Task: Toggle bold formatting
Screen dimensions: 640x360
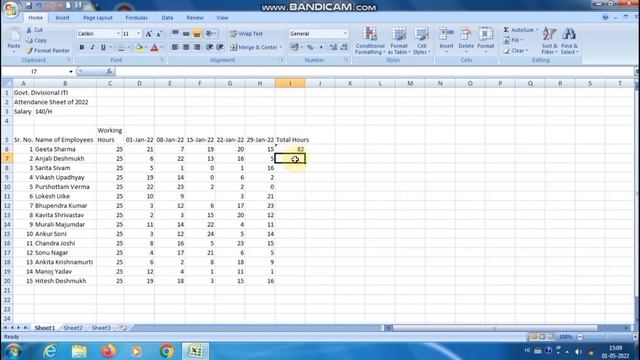Action: pos(82,47)
